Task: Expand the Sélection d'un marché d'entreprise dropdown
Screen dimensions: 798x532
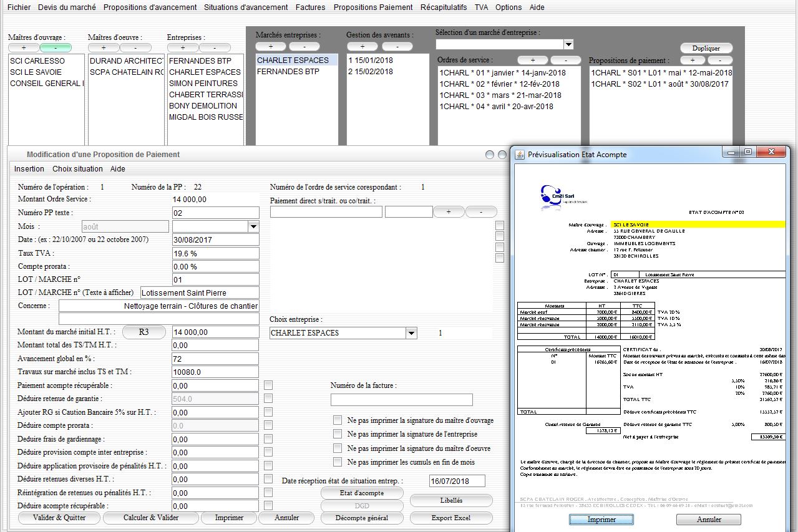Action: 568,44
